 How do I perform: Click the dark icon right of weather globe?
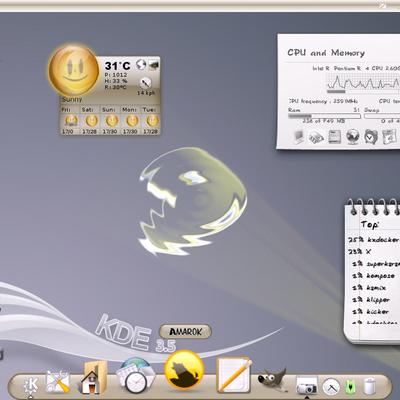tap(154, 64)
